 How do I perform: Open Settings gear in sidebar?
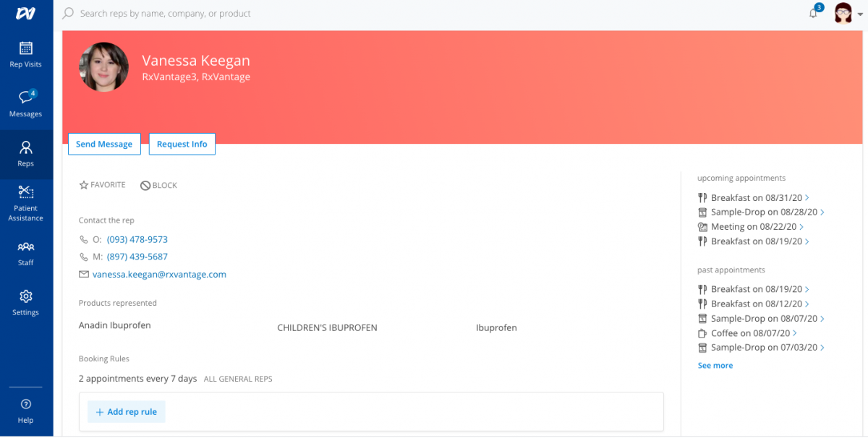(x=26, y=302)
